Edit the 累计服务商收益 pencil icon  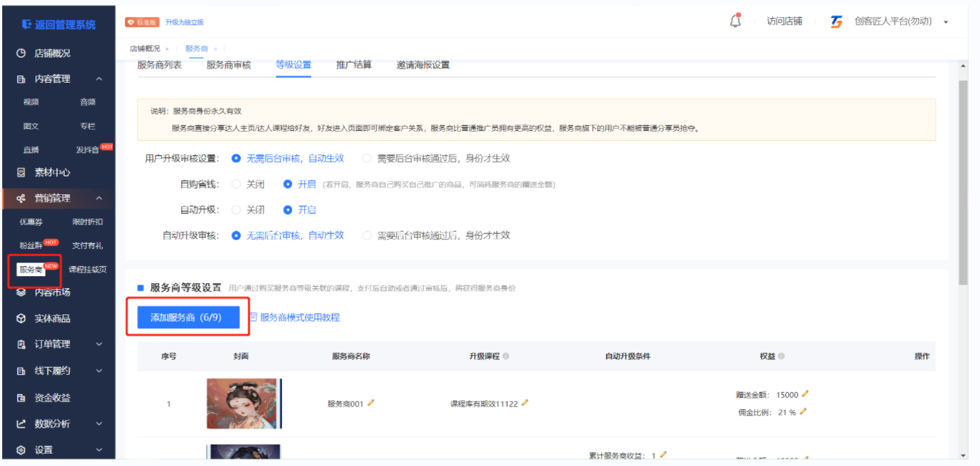click(663, 454)
